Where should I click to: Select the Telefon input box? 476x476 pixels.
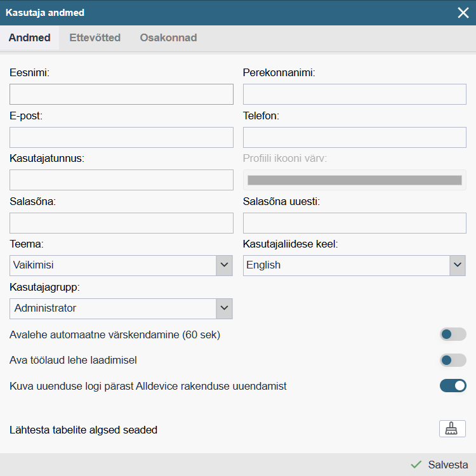tap(354, 137)
